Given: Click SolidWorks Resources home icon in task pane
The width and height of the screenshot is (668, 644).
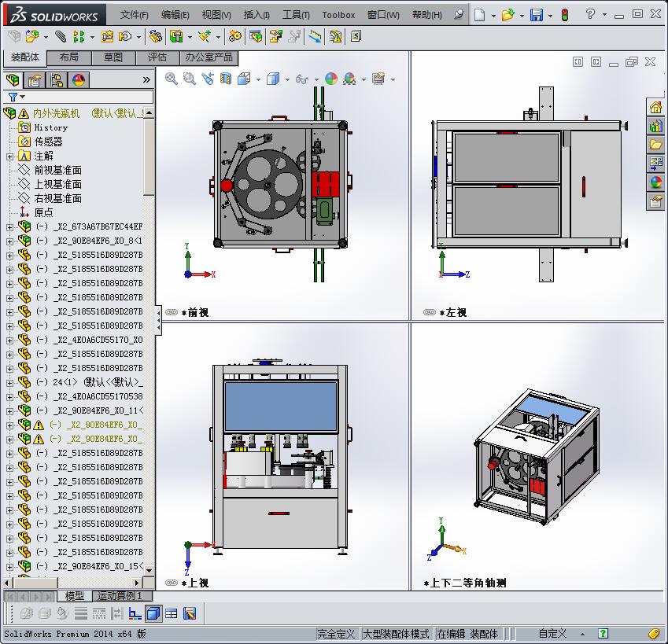Looking at the screenshot, I should (x=655, y=107).
